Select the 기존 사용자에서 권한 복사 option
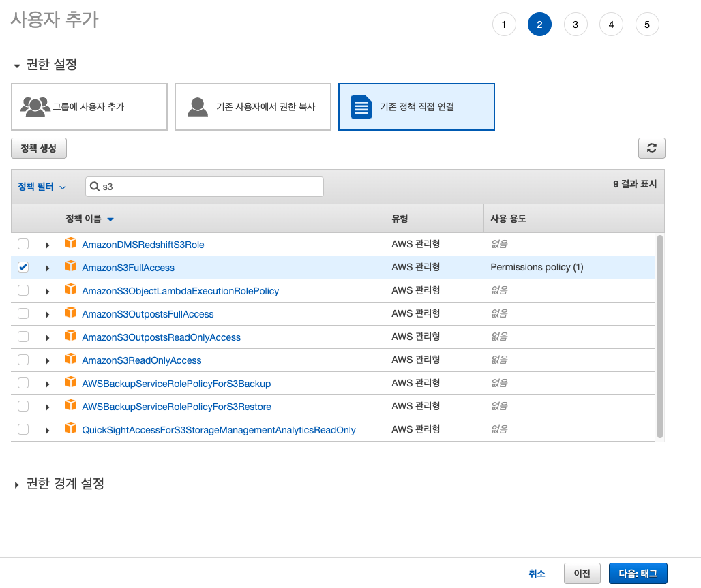Image resolution: width=701 pixels, height=588 pixels. 253,107
